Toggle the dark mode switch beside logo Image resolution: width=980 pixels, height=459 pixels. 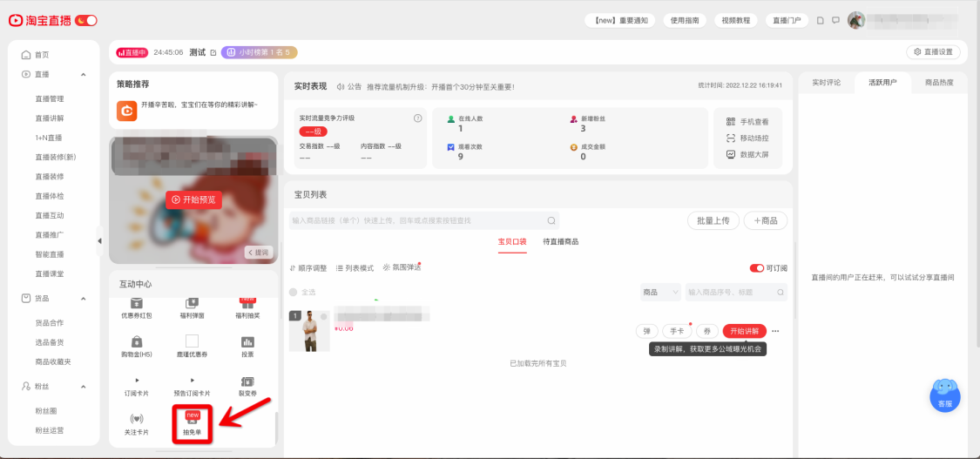pos(86,21)
